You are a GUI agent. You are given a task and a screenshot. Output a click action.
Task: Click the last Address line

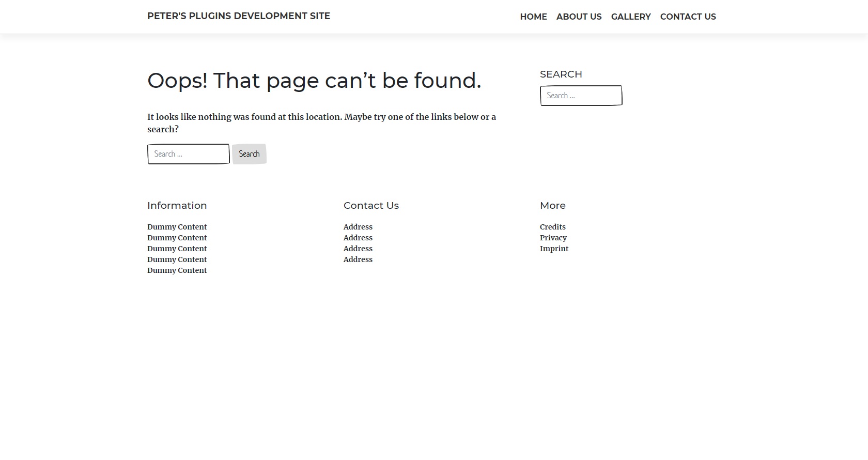click(x=358, y=259)
